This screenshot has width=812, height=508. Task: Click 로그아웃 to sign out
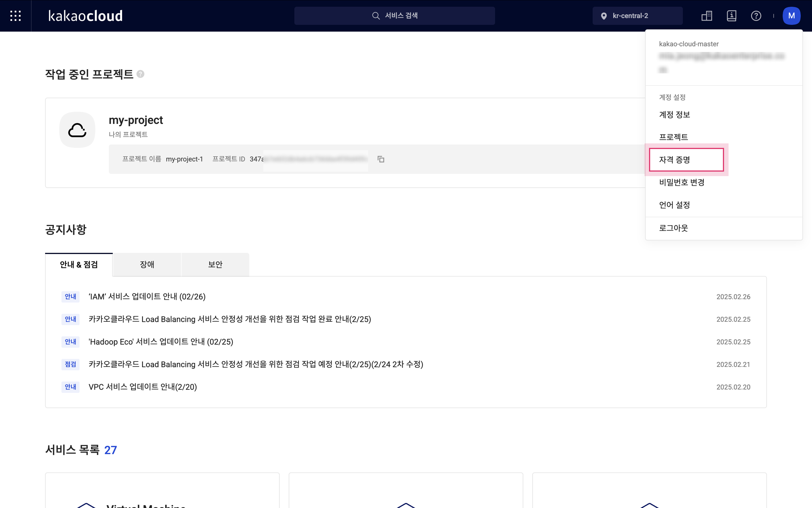click(673, 228)
